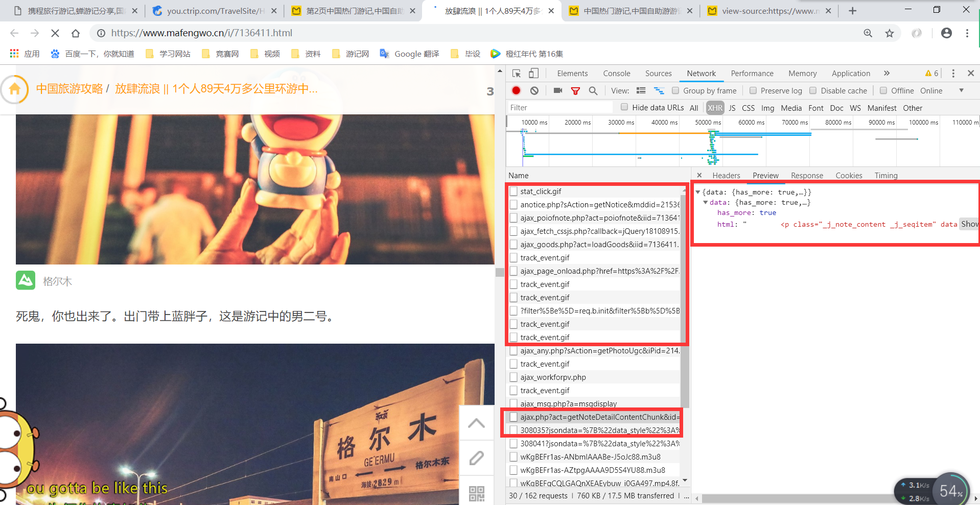Open the request Headers tab

tap(726, 175)
